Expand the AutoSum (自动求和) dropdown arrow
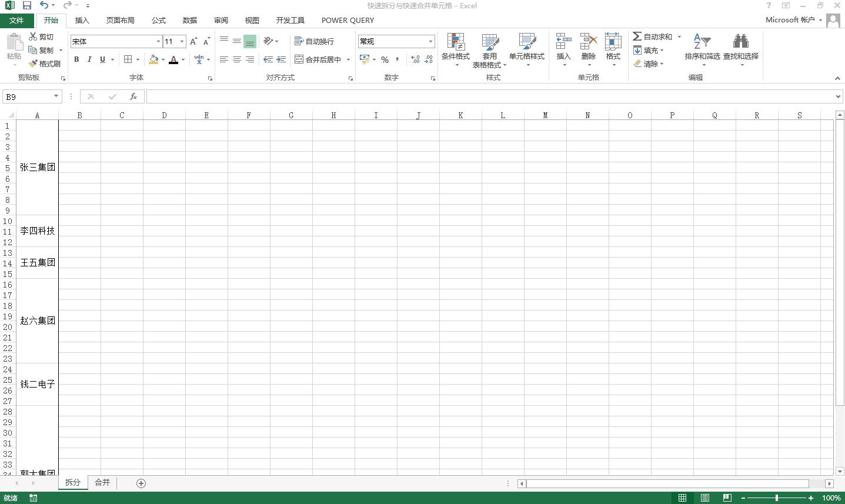 (679, 36)
